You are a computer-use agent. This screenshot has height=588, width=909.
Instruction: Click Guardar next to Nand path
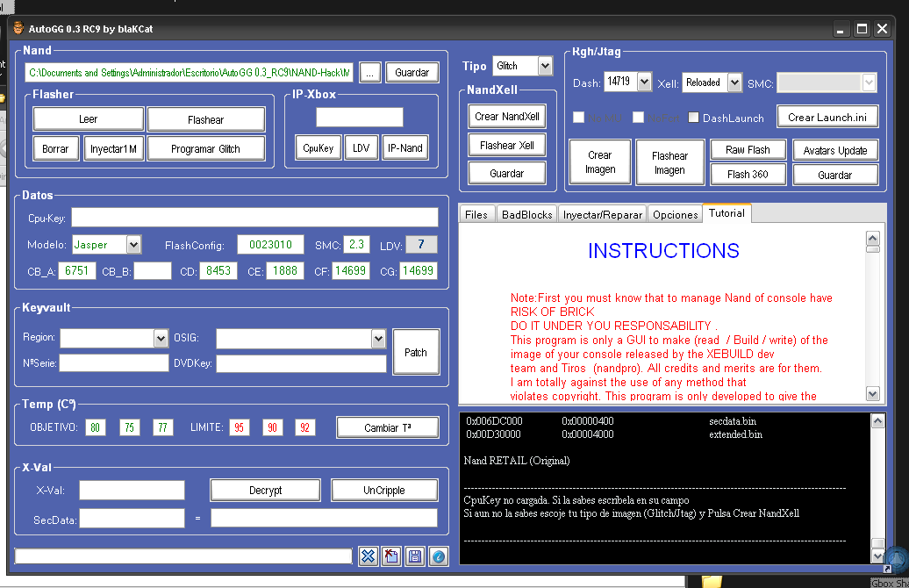point(412,73)
